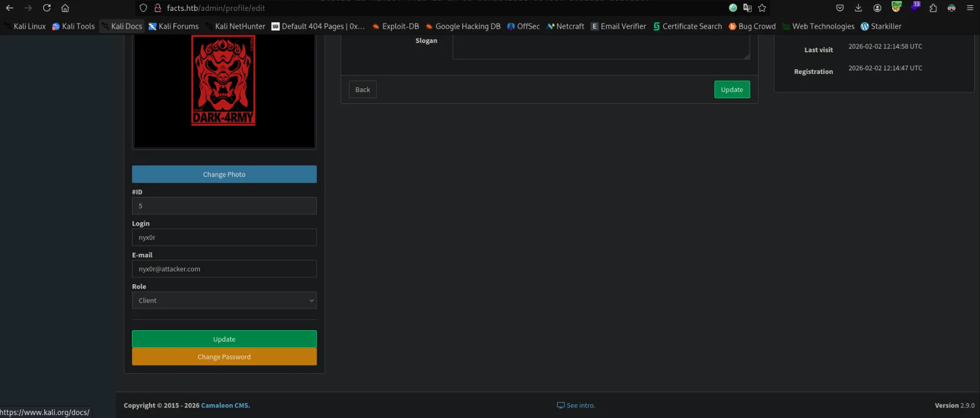Screen dimensions: 980x418
Task: Bookmark this page with the star
Action: pos(762,8)
